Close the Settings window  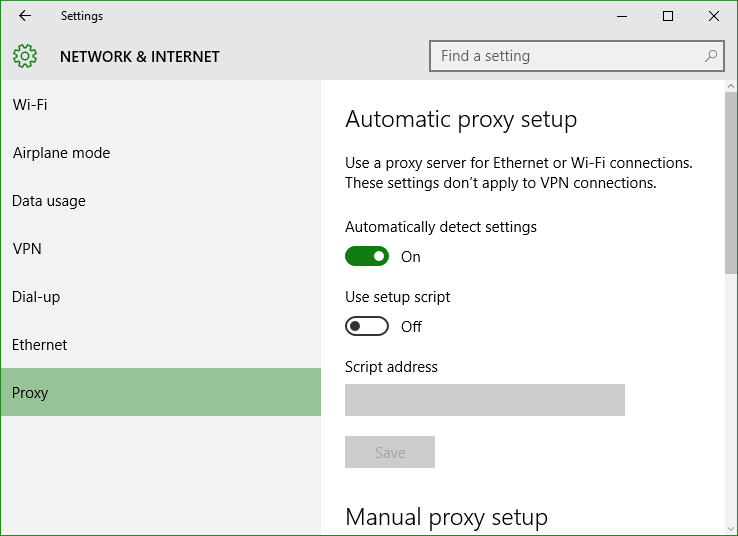(714, 16)
